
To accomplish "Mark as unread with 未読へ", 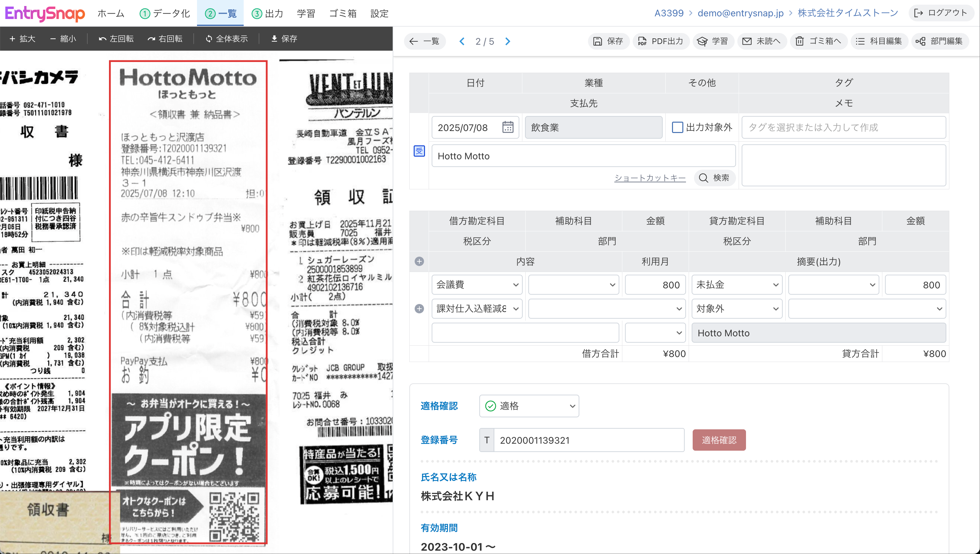I will [762, 41].
